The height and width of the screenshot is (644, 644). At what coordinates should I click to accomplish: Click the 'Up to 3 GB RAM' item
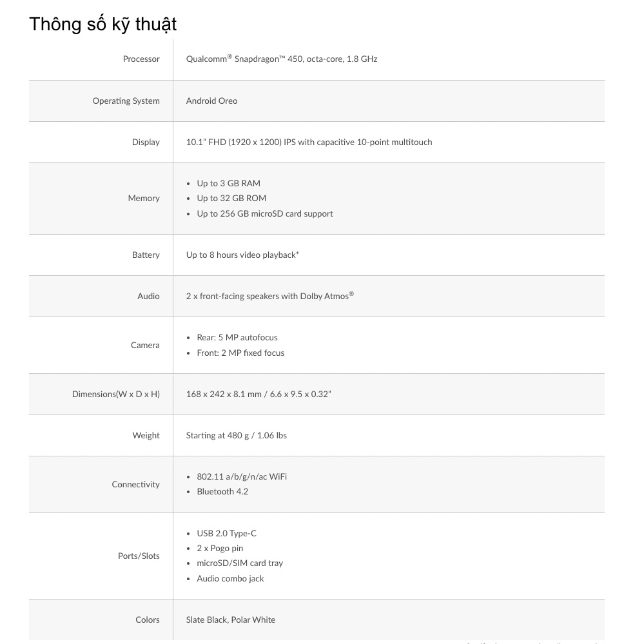pos(228,184)
